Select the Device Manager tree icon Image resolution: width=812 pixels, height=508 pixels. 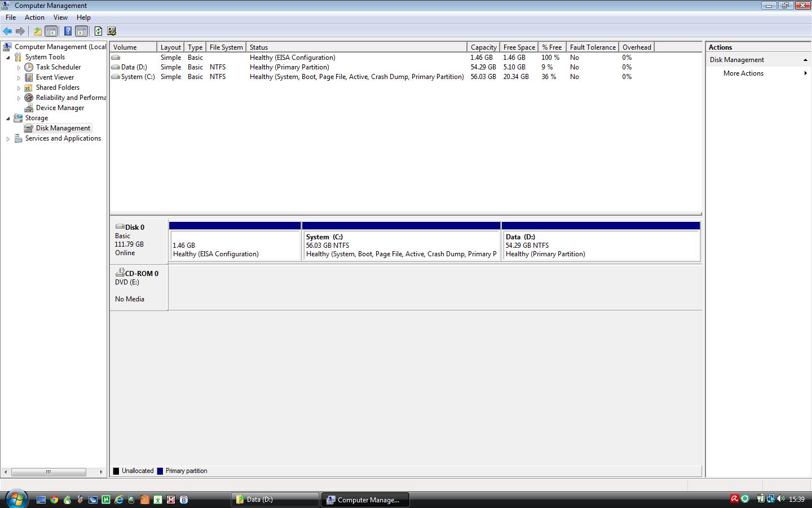pyautogui.click(x=28, y=108)
